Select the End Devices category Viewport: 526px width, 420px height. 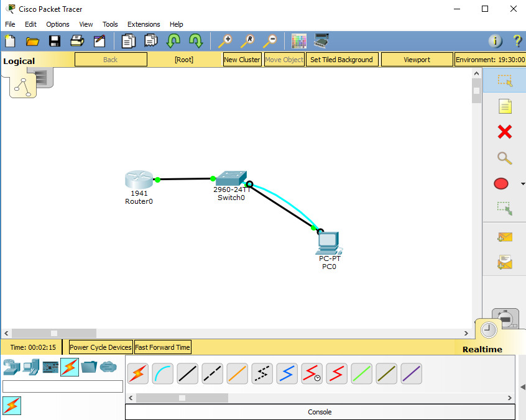[32, 367]
